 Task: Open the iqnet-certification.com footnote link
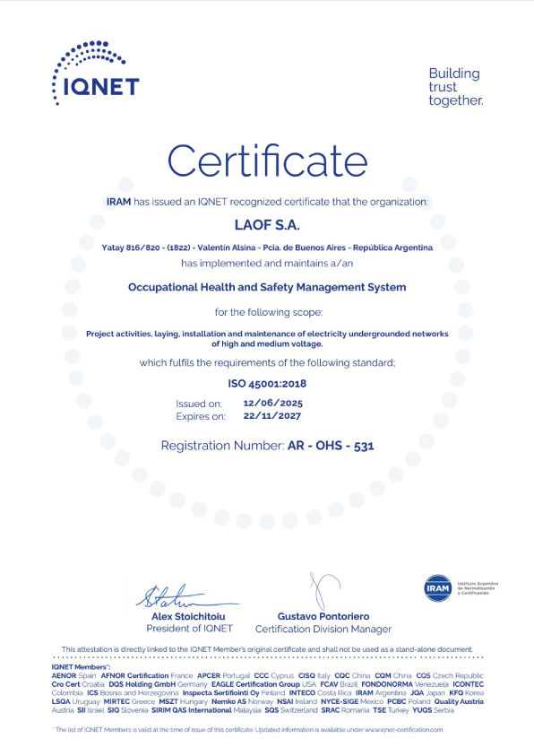[x=403, y=729]
